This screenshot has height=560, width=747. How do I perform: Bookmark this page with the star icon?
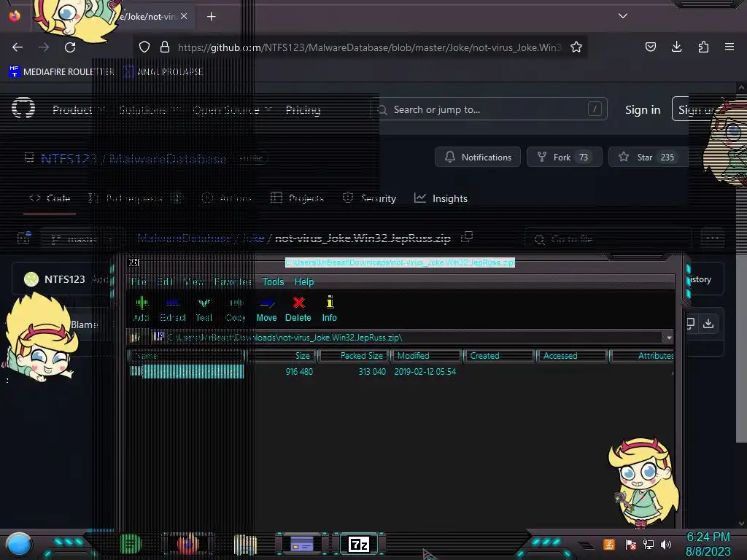pos(576,47)
